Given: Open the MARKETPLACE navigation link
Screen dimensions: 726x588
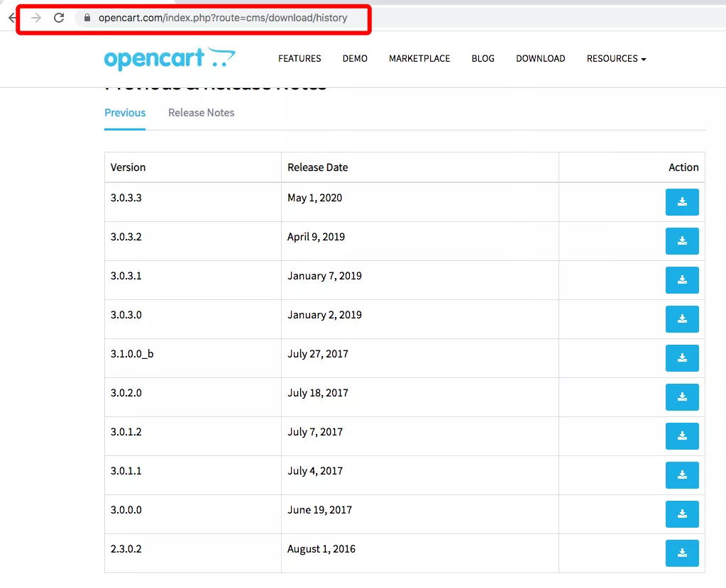Looking at the screenshot, I should 419,59.
